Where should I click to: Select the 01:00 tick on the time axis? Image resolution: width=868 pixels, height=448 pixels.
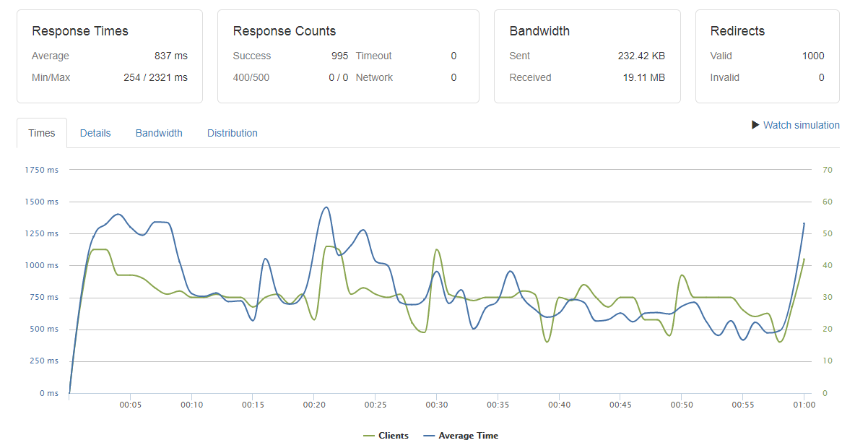(804, 405)
